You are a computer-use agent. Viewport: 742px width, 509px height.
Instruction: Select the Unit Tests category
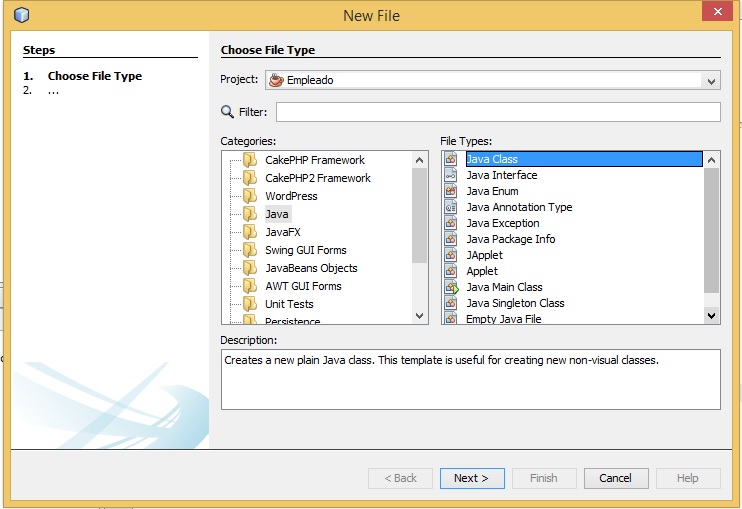coord(289,304)
